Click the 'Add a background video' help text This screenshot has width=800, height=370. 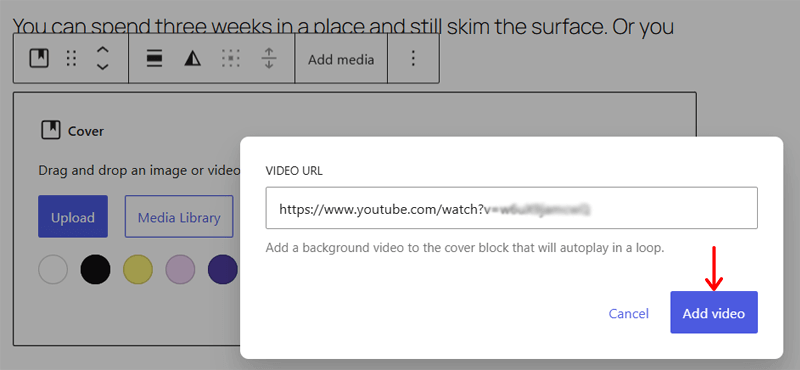465,249
